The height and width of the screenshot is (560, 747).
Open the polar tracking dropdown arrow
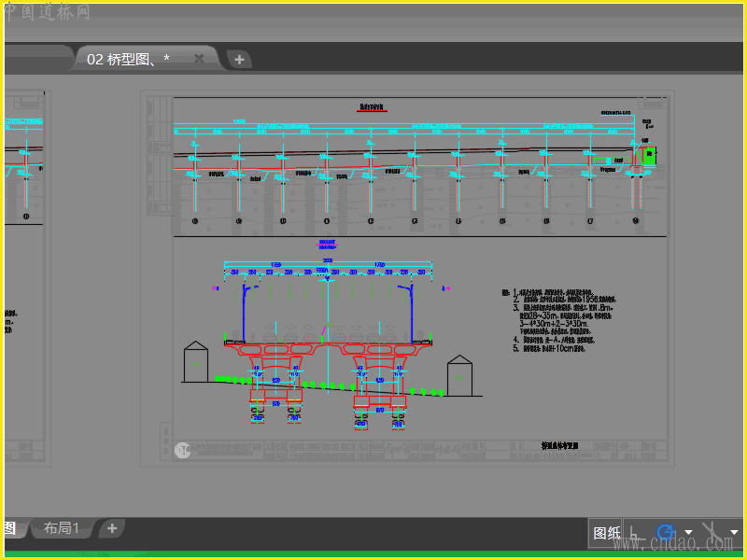click(x=688, y=532)
